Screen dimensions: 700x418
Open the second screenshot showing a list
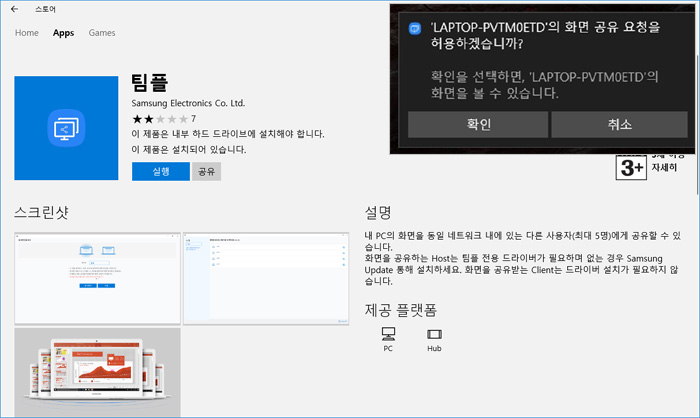click(x=266, y=278)
